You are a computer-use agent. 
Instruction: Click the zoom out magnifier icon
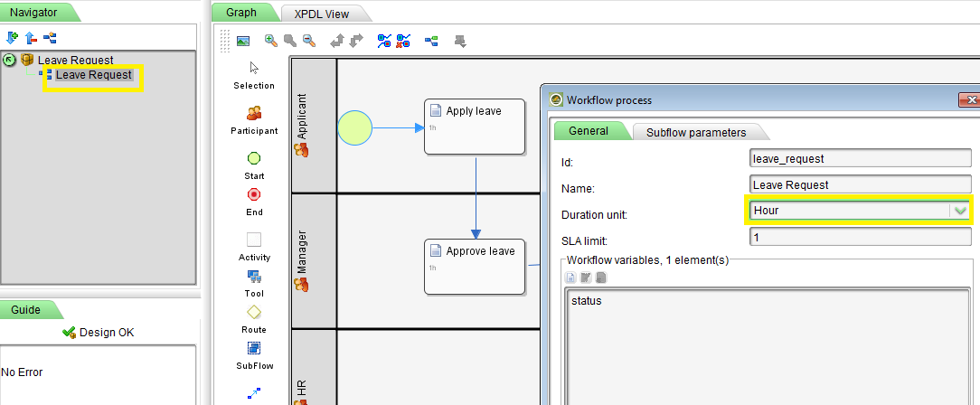click(309, 41)
